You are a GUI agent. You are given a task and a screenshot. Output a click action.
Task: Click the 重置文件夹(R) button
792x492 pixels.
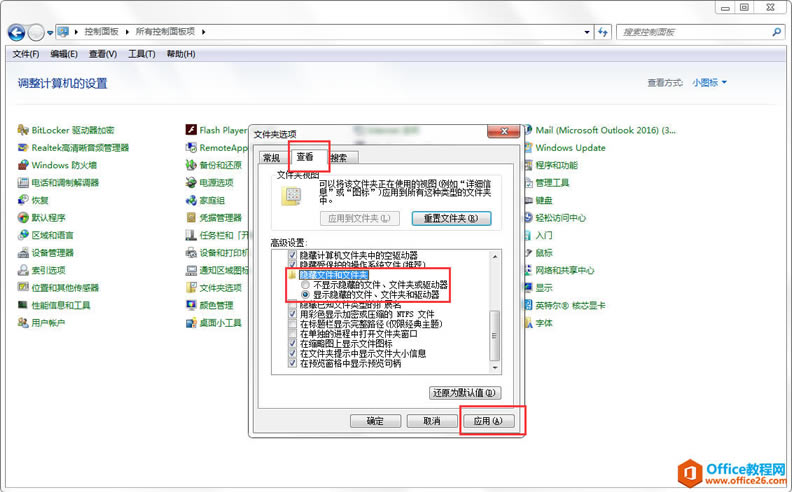(x=451, y=218)
